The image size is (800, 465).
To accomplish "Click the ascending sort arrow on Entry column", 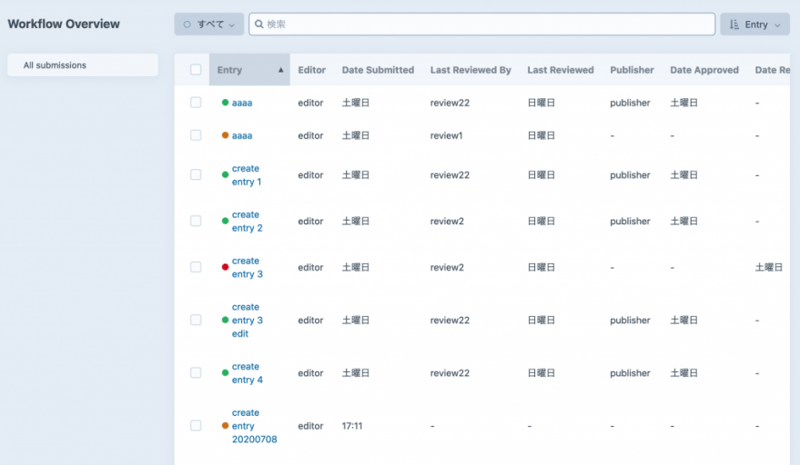I will tap(280, 70).
